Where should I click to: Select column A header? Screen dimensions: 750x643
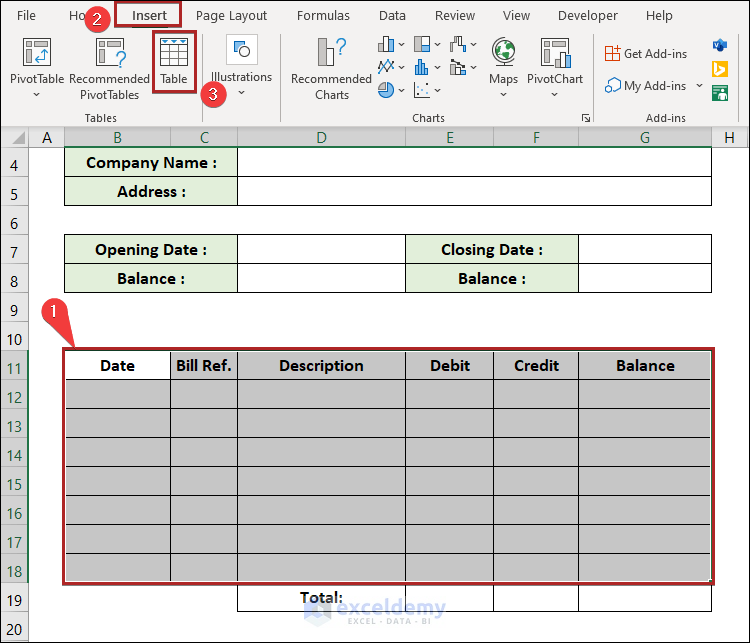(x=46, y=138)
